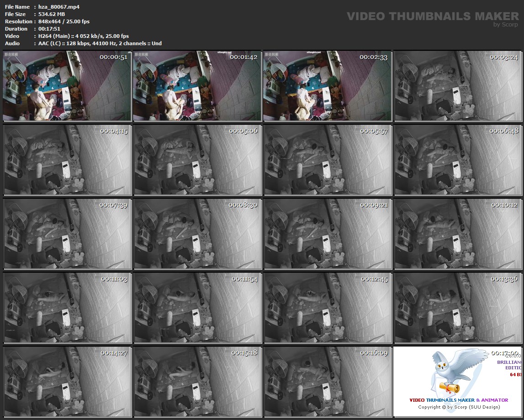Choose the thumbnail timestamped 00:10:12

(x=458, y=234)
